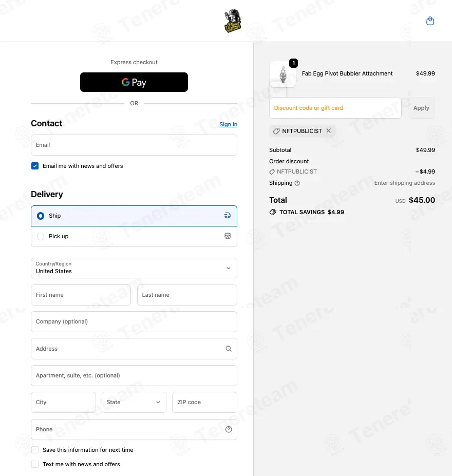Remove the NFTPUBLICIST discount code tag

(328, 131)
